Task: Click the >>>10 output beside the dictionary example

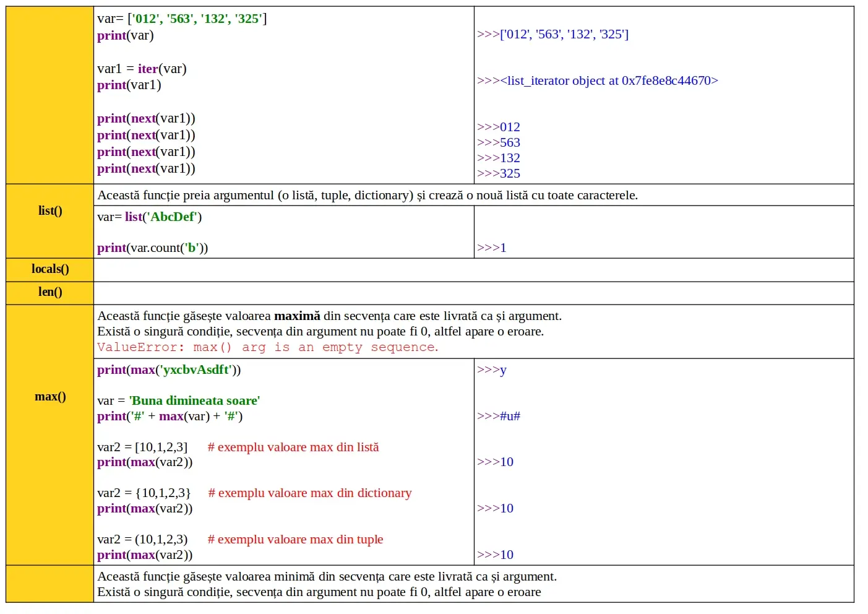Action: point(495,508)
